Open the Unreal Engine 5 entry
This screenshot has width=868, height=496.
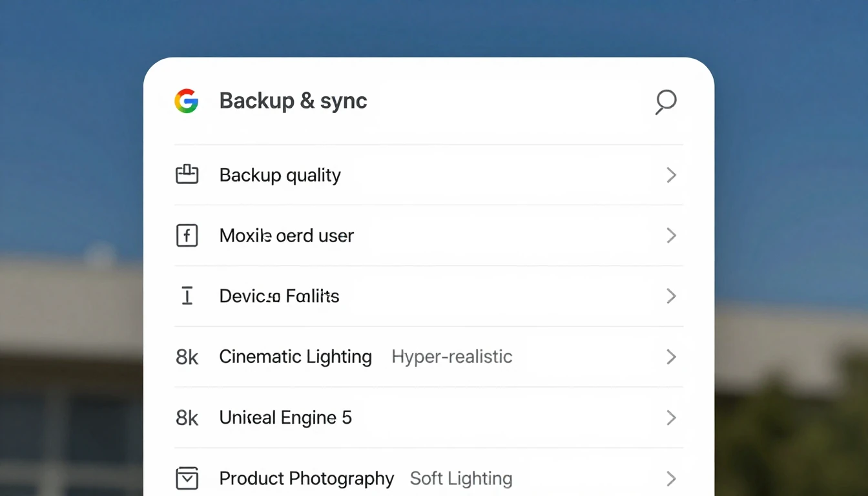tap(285, 418)
